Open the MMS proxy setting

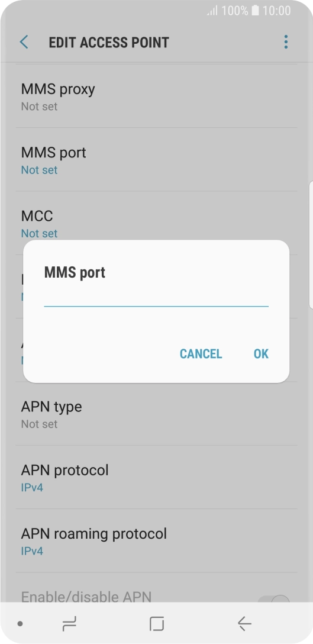(x=156, y=96)
